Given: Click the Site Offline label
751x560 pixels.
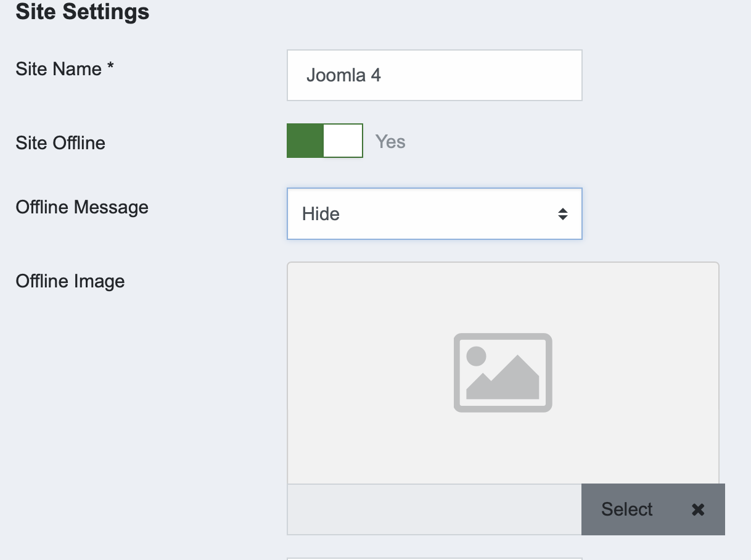Looking at the screenshot, I should click(60, 143).
